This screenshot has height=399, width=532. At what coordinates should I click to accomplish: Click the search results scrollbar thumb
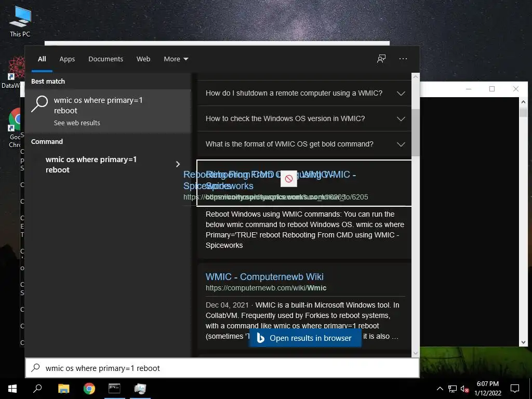tap(416, 132)
